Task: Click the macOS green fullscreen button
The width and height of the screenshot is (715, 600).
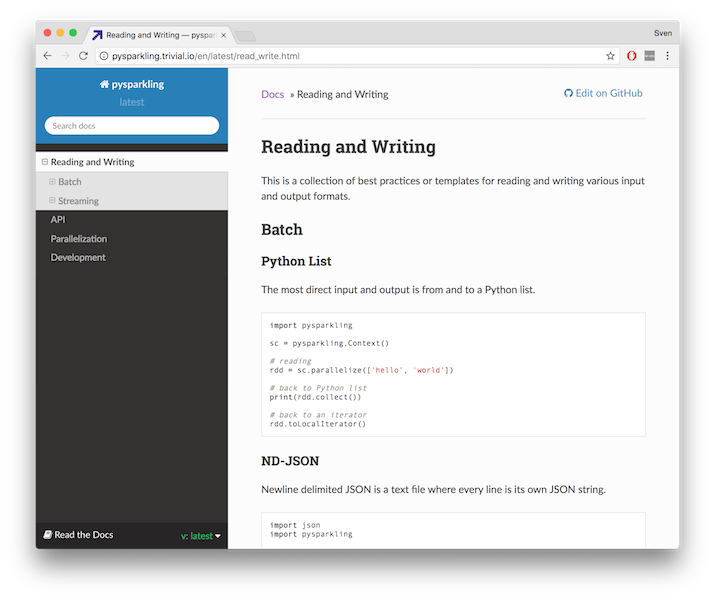Action: point(73,33)
